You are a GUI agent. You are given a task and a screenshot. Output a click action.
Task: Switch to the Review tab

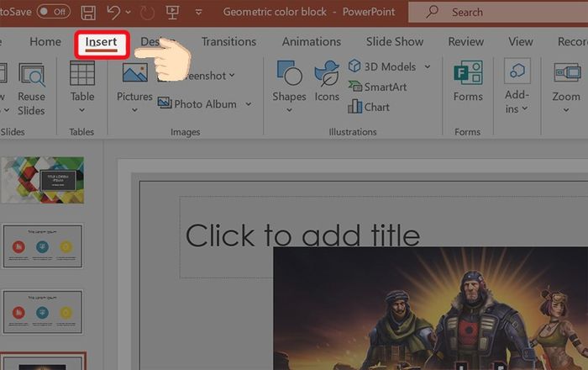(466, 42)
